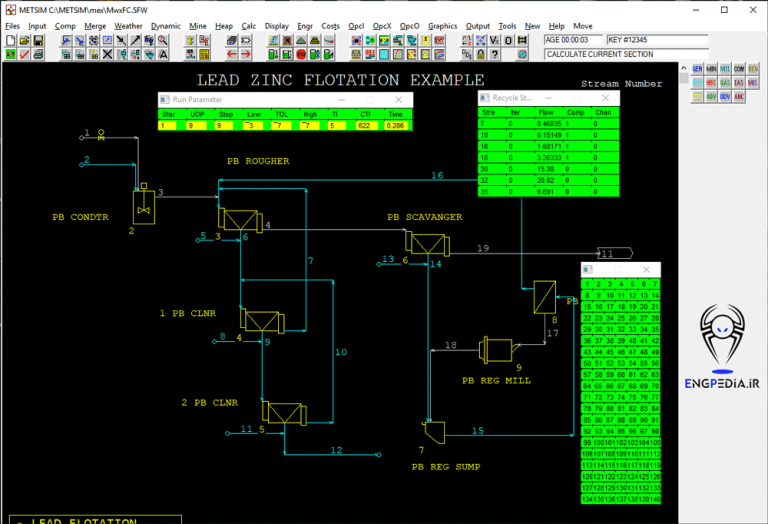Image resolution: width=768 pixels, height=524 pixels.
Task: Select the GEN unit palette button
Action: tap(697, 69)
